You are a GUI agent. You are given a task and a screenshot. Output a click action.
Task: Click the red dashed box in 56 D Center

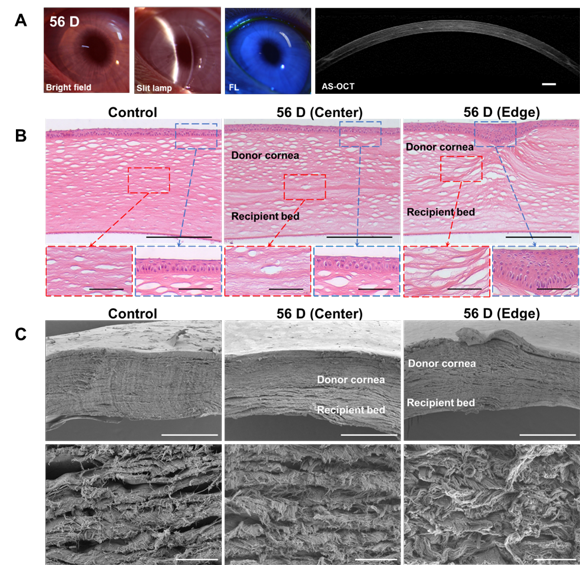tap(305, 187)
